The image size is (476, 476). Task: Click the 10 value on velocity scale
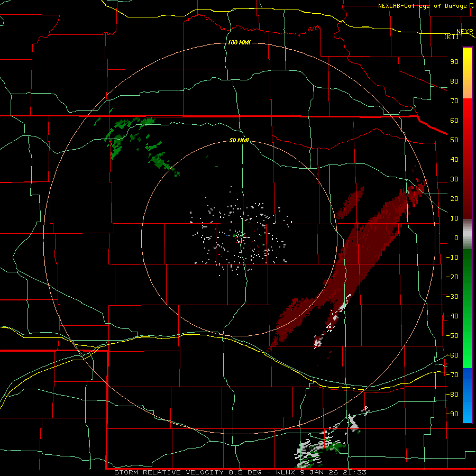tap(454, 218)
